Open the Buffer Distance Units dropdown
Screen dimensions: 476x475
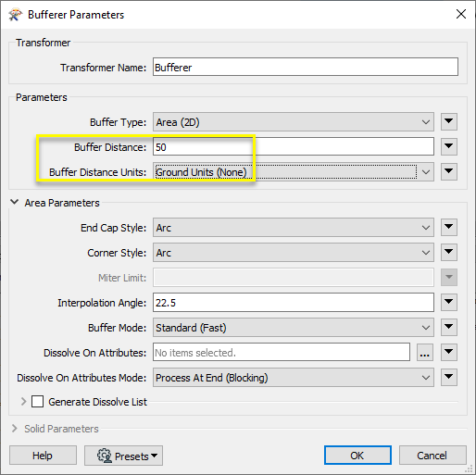294,172
